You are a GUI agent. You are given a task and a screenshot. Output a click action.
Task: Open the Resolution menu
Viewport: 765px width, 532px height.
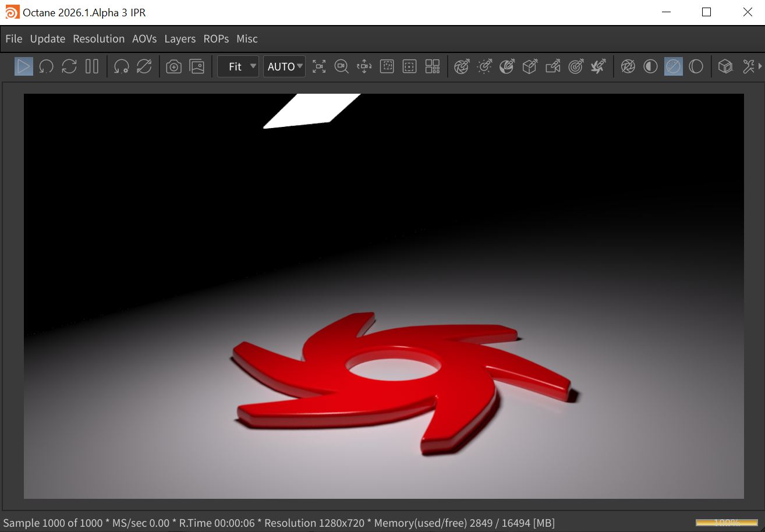coord(98,39)
